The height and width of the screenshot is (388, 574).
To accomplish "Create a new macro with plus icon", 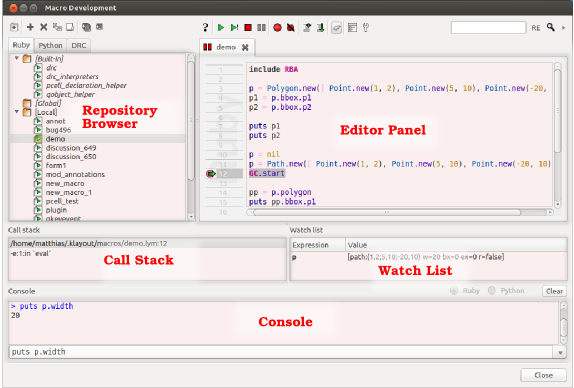I will click(30, 27).
